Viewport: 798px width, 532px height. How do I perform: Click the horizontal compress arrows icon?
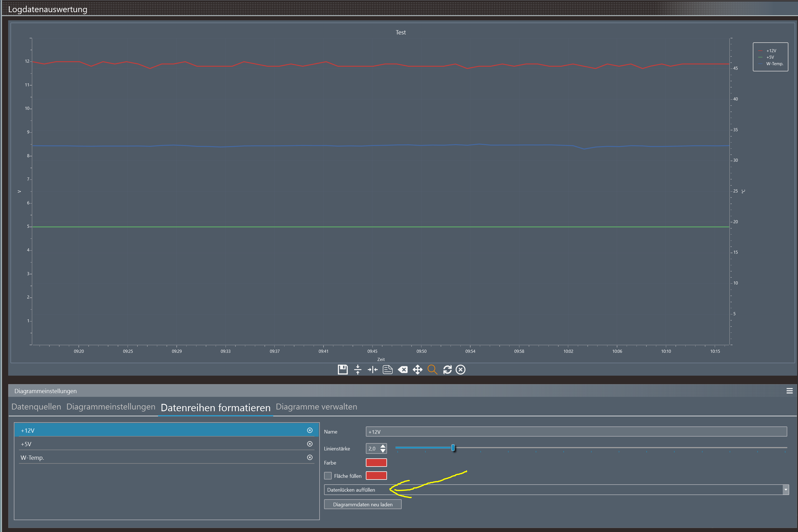(373, 369)
